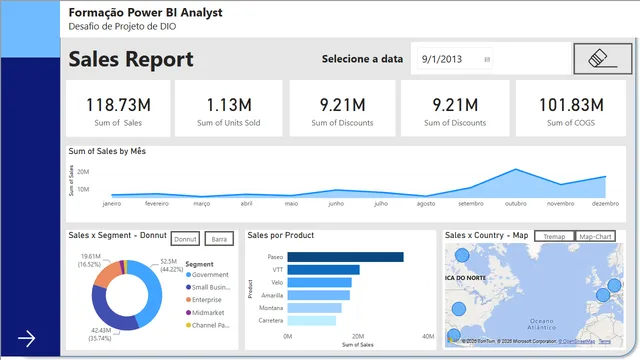This screenshot has height=360, width=640.
Task: Click the Channel Partners legend entry
Action: tap(208, 325)
